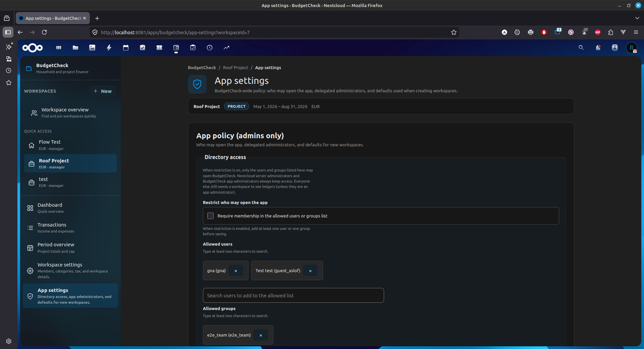Image resolution: width=644 pixels, height=349 pixels.
Task: Open Firefox sidebar settings gear
Action: click(9, 341)
